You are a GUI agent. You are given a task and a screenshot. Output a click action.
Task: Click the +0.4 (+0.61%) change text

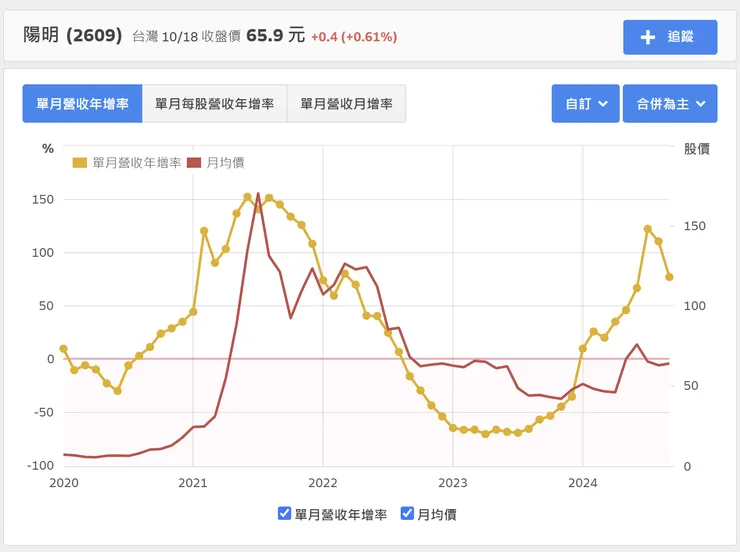point(354,37)
